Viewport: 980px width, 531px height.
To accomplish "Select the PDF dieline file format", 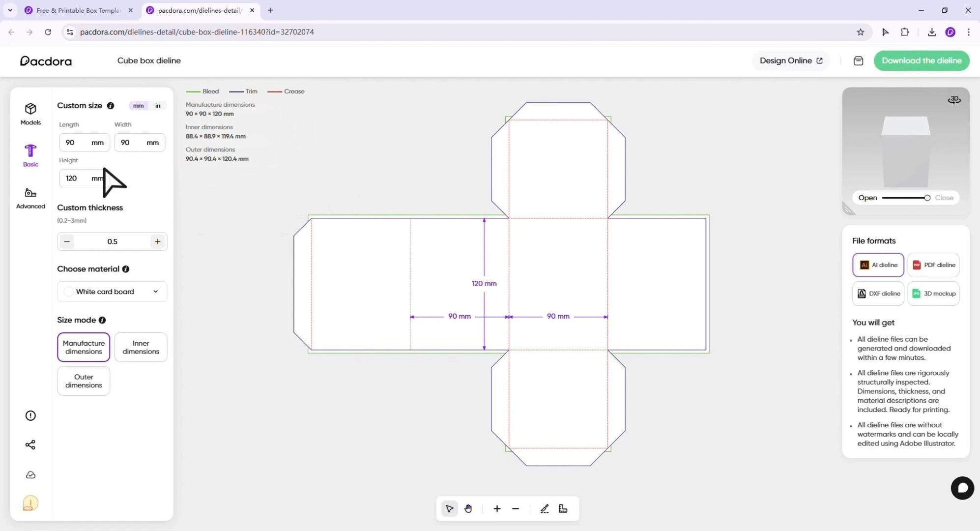I will (x=932, y=265).
